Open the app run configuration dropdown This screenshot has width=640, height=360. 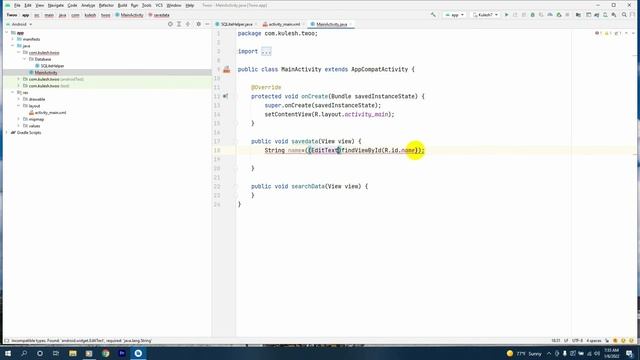tap(455, 15)
